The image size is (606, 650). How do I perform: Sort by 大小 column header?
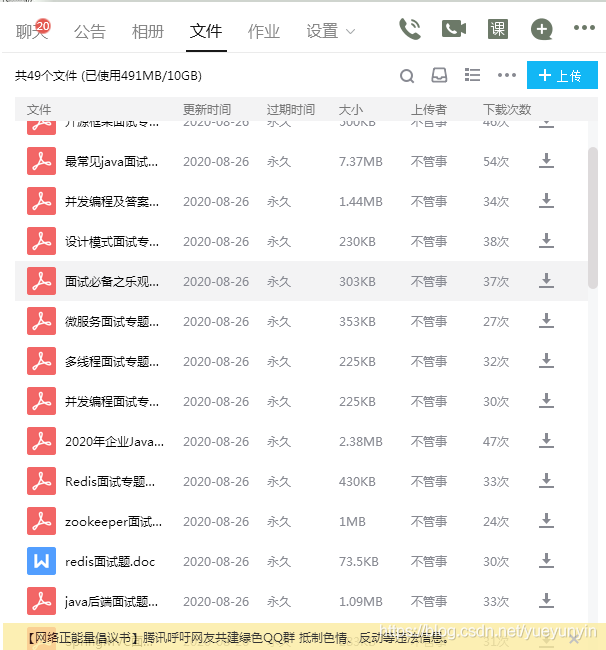351,109
